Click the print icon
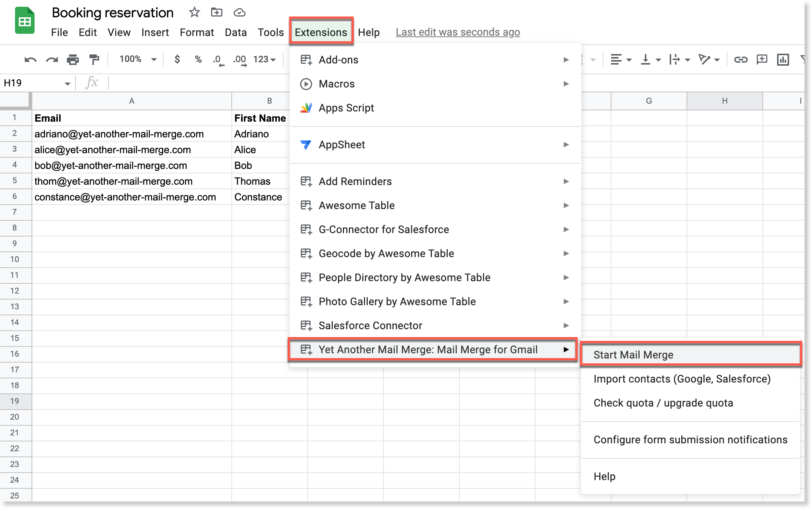The image size is (812, 509). 72,60
